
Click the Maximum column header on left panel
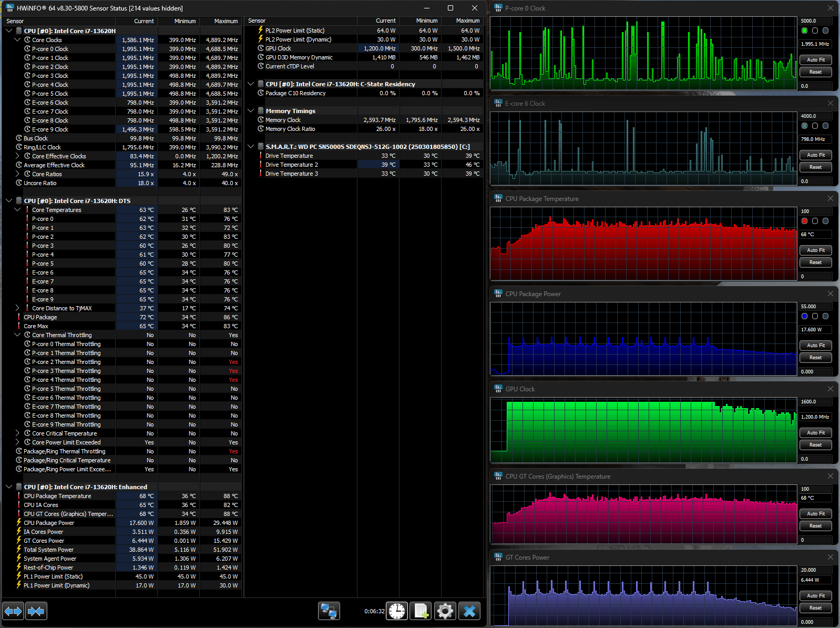(x=226, y=21)
